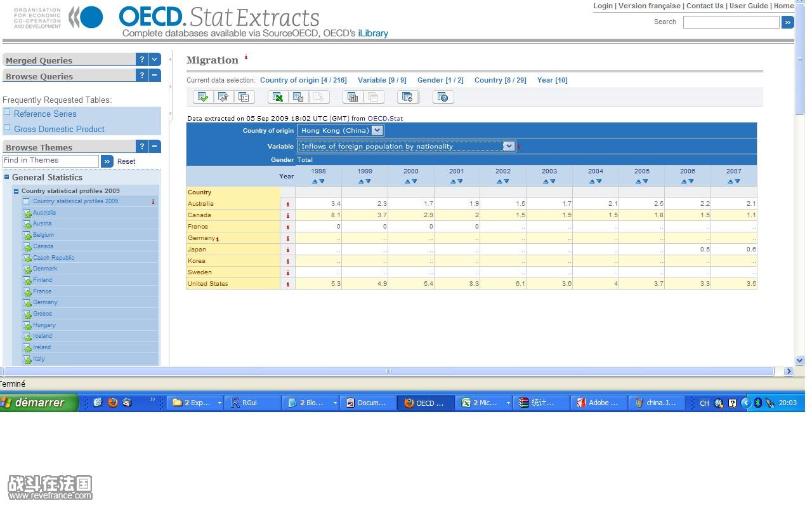Click info icon in the Canada row
812x508 pixels.
point(288,216)
